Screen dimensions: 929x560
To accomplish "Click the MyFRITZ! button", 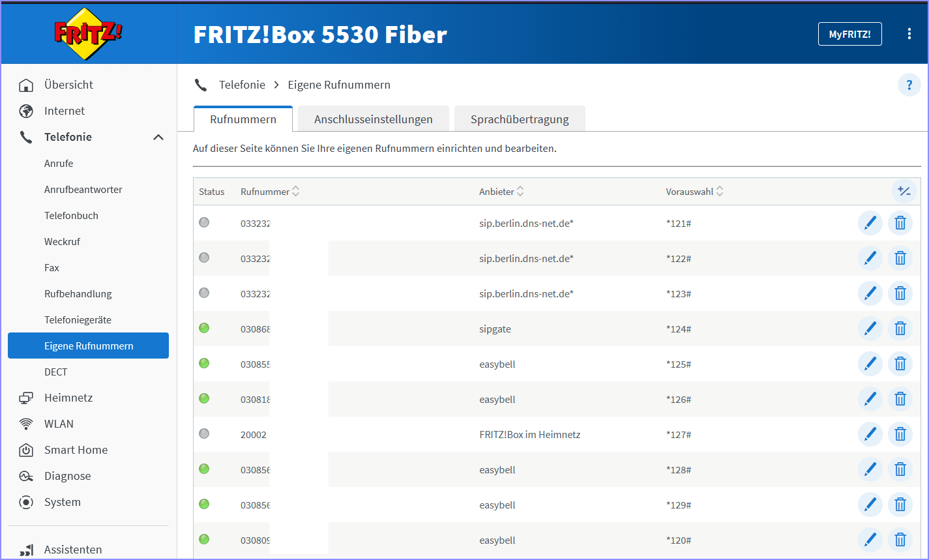I will [849, 34].
